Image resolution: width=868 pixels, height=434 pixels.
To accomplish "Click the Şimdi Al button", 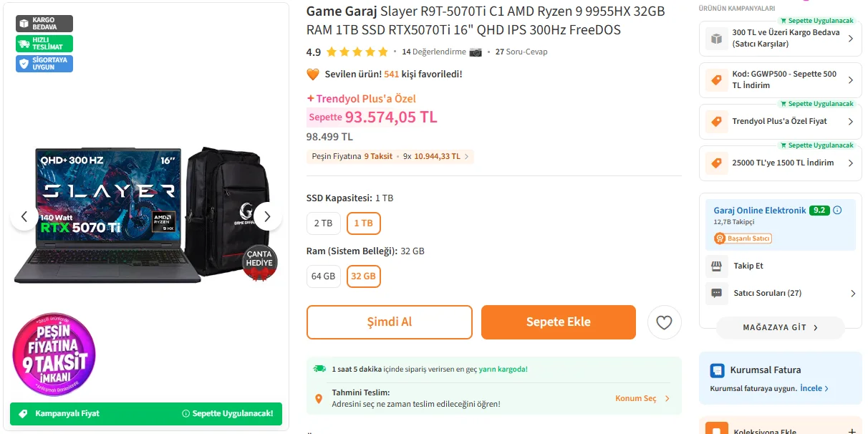I will click(389, 322).
